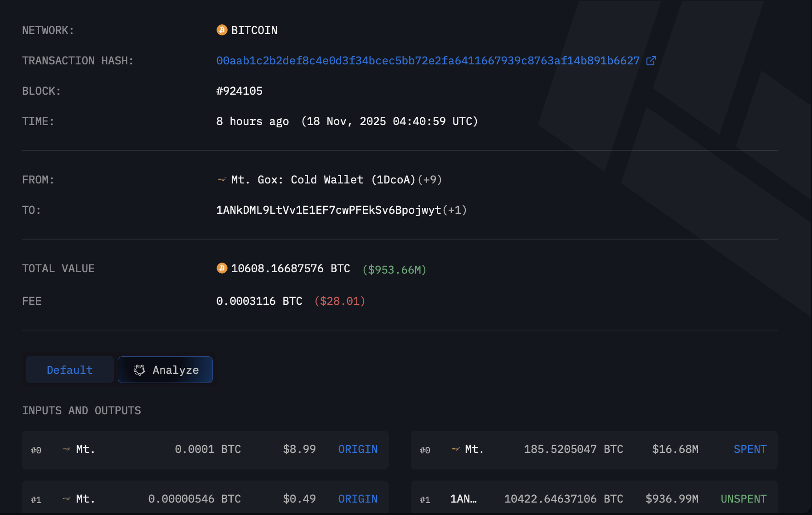The image size is (812, 515).
Task: Open transaction hash external link icon
Action: [651, 61]
